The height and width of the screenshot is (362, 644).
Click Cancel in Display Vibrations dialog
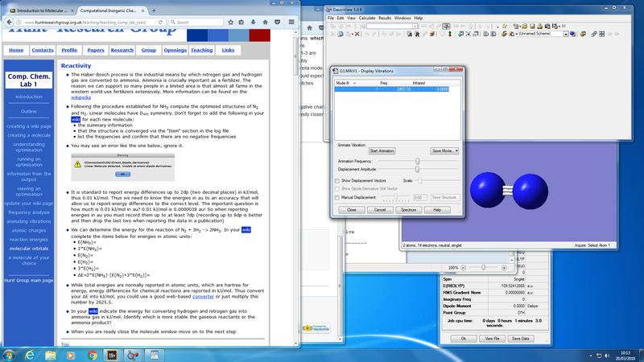click(x=380, y=210)
